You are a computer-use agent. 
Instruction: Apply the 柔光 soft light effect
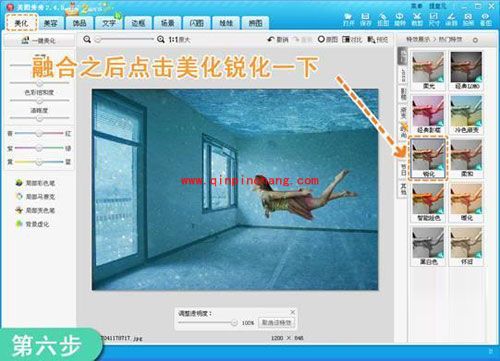(x=428, y=70)
